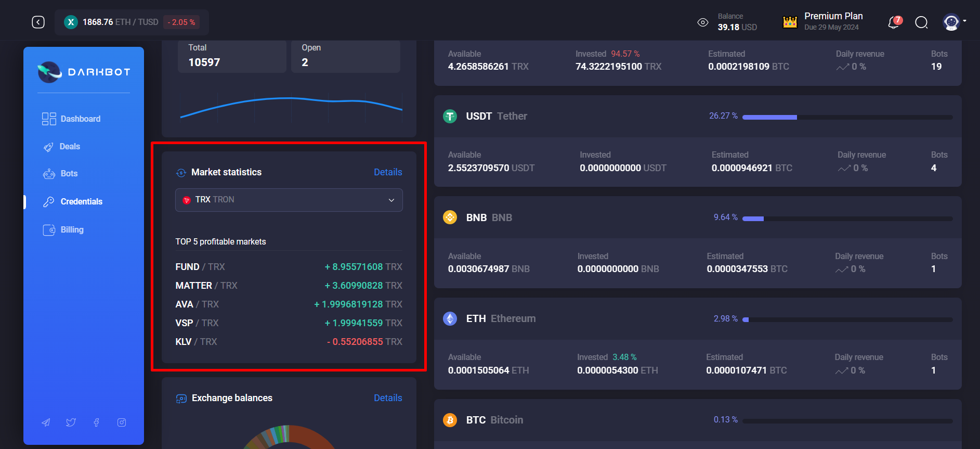Click the -2.05 % change badge

181,22
